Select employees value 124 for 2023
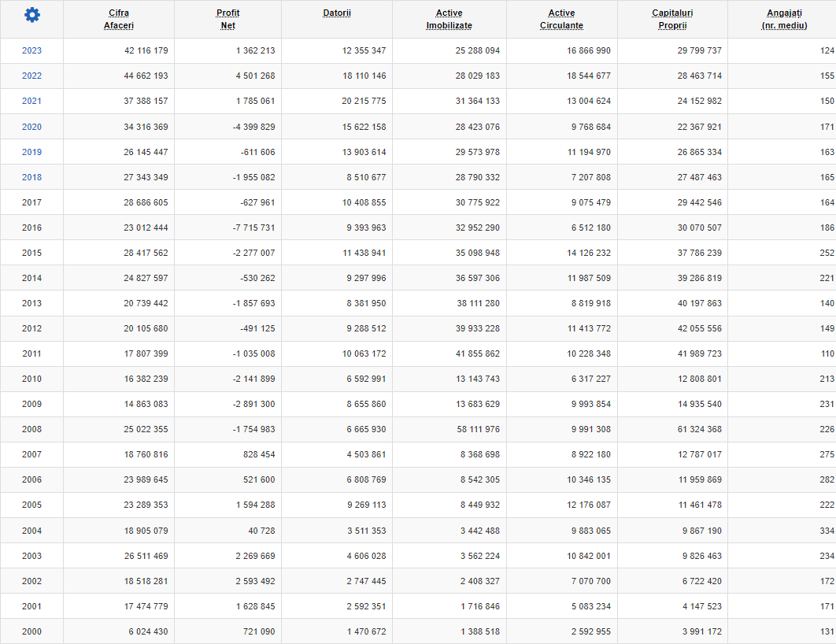The height and width of the screenshot is (644, 836). click(x=827, y=50)
